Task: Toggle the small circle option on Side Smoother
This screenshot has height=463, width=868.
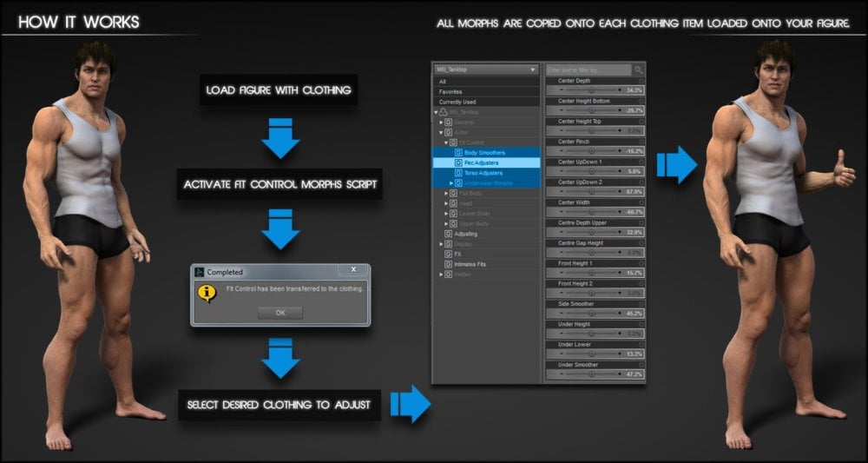Action: pos(641,304)
